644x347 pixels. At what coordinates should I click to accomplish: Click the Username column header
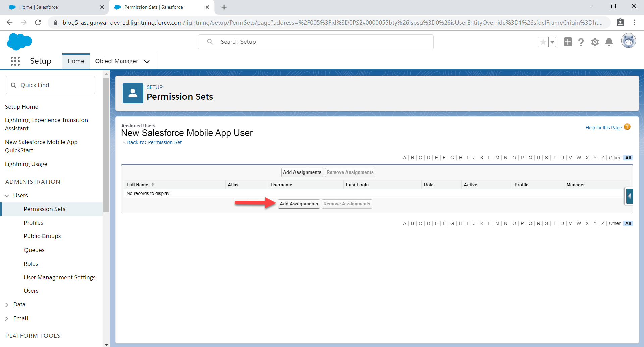[281, 185]
